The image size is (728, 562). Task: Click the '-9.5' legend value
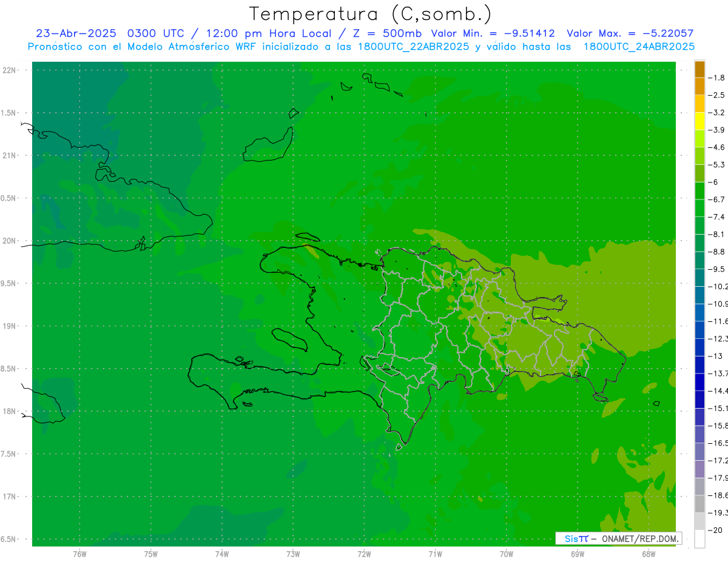[x=716, y=269]
